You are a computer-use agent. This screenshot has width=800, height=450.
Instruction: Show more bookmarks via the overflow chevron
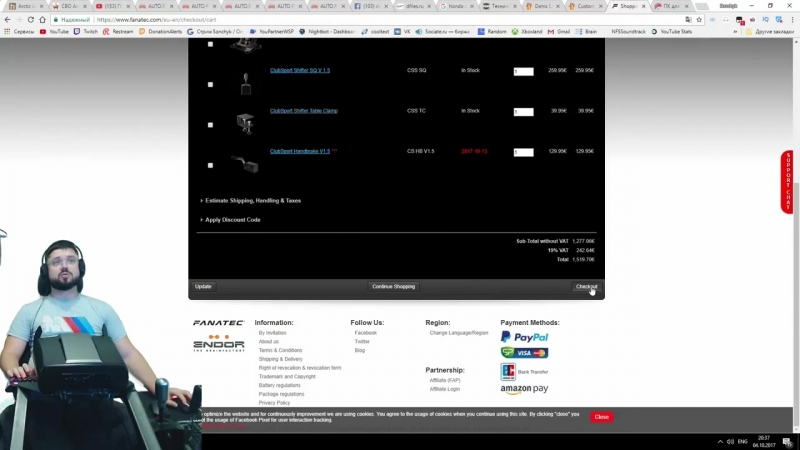[x=735, y=32]
